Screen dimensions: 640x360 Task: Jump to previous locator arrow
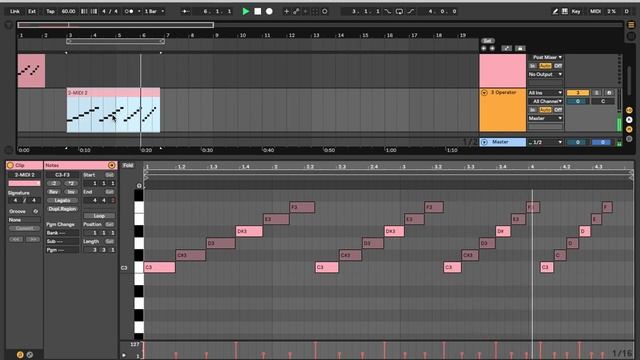click(484, 48)
